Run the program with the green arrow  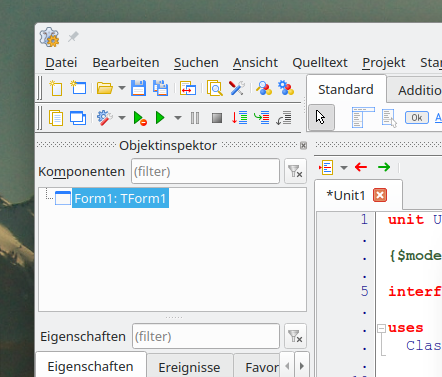(x=160, y=118)
